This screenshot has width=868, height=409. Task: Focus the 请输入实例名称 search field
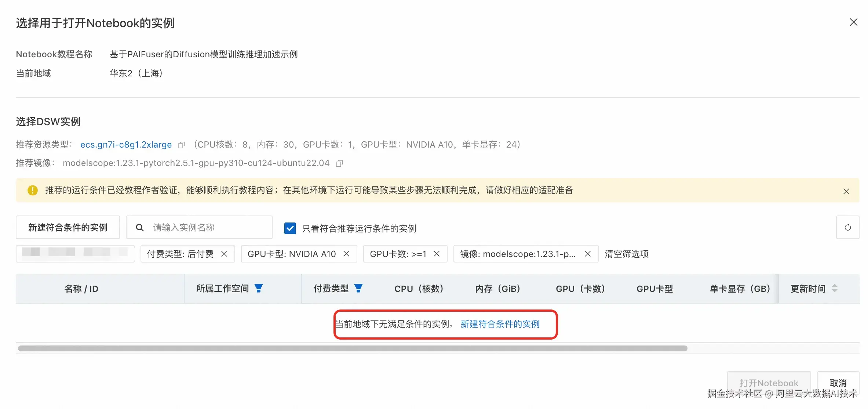point(205,228)
